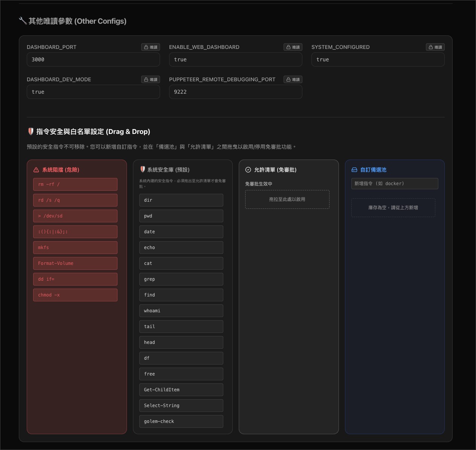Pick the whoami safe command chip
Image resolution: width=476 pixels, height=450 pixels.
(181, 311)
